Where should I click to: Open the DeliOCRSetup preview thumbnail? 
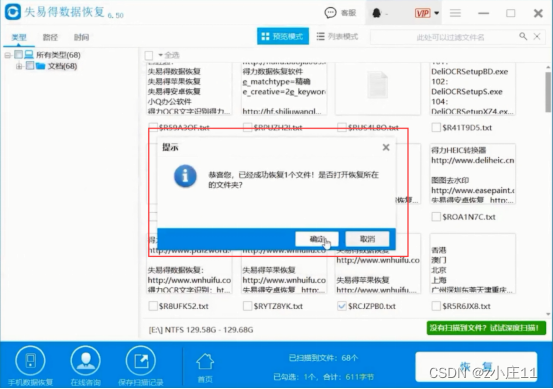(x=472, y=89)
